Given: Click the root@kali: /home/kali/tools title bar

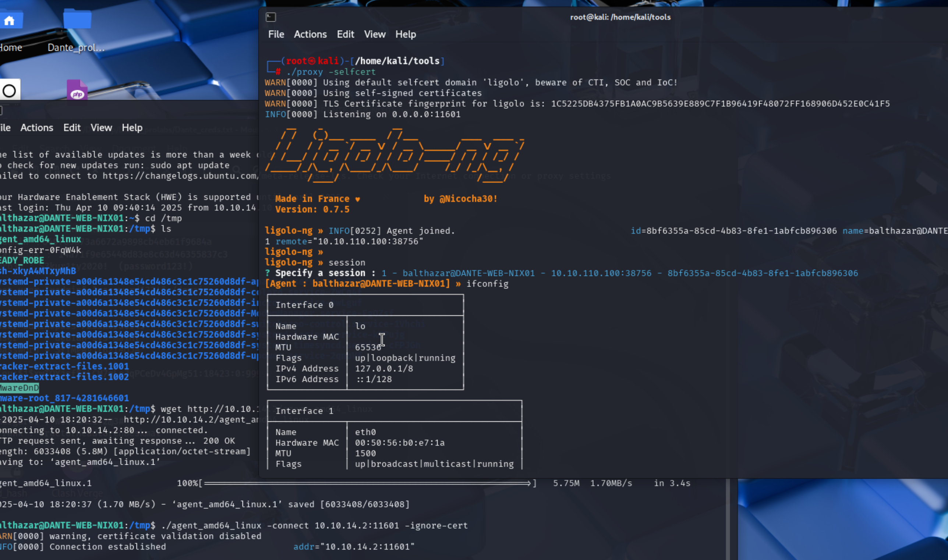Looking at the screenshot, I should click(620, 17).
